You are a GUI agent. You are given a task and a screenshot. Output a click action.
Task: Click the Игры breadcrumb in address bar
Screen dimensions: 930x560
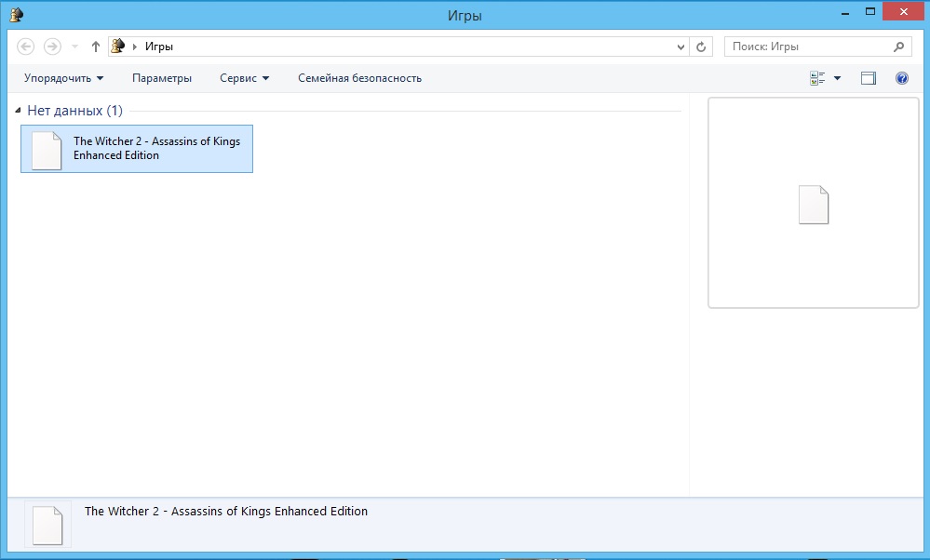tap(159, 47)
